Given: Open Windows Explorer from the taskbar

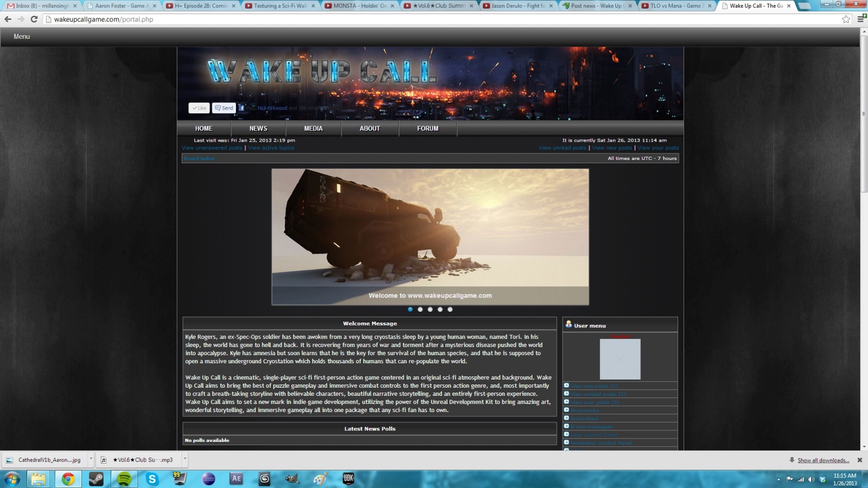Looking at the screenshot, I should (x=39, y=479).
